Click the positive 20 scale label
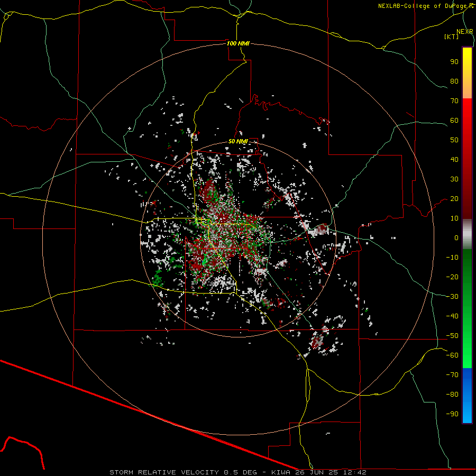This screenshot has width=476, height=476. [x=454, y=198]
